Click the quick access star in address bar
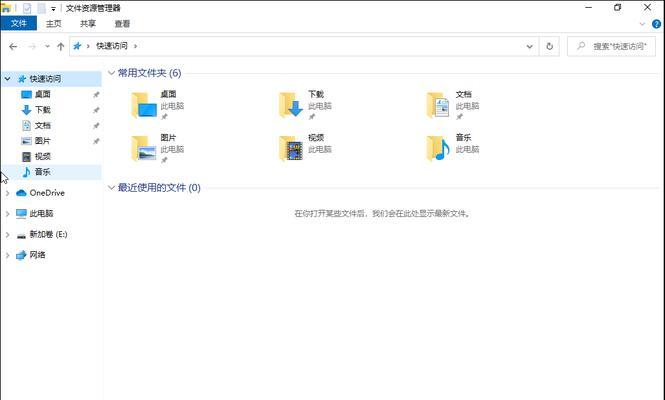 [77, 46]
